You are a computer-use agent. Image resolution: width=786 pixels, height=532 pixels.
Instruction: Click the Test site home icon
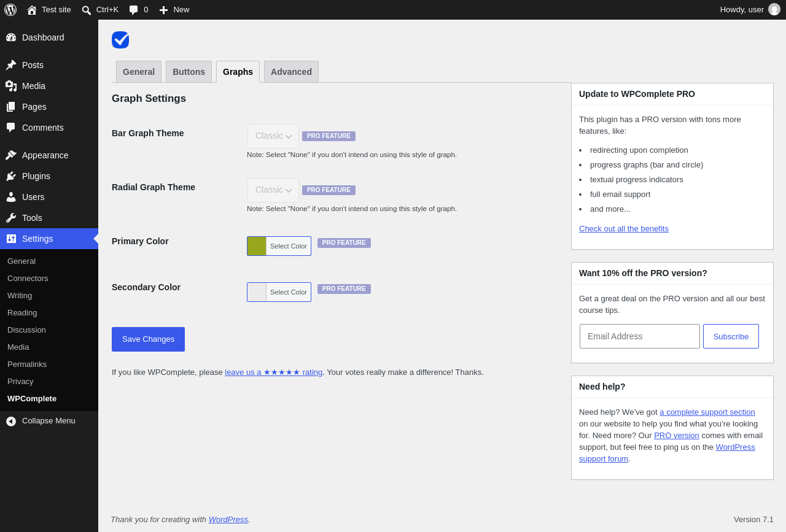tap(32, 10)
